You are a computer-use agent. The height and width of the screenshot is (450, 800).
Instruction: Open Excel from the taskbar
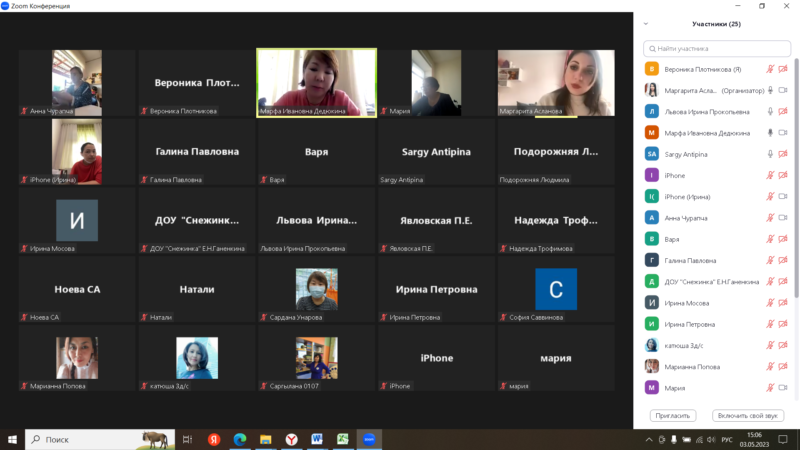tap(343, 439)
